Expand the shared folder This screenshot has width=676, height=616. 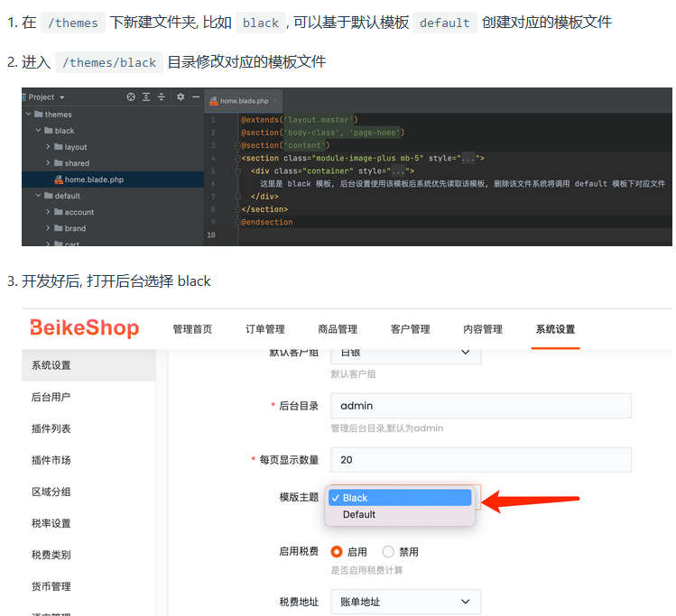(48, 163)
